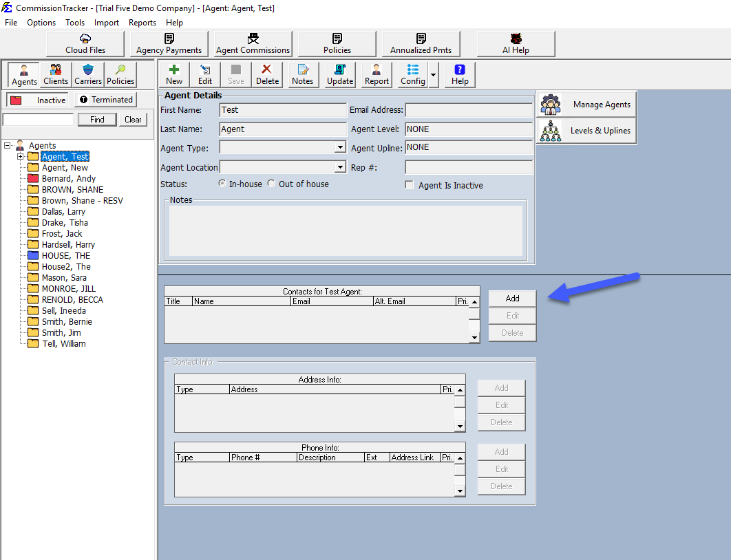
Task: Open Cloud Files
Action: tap(84, 43)
